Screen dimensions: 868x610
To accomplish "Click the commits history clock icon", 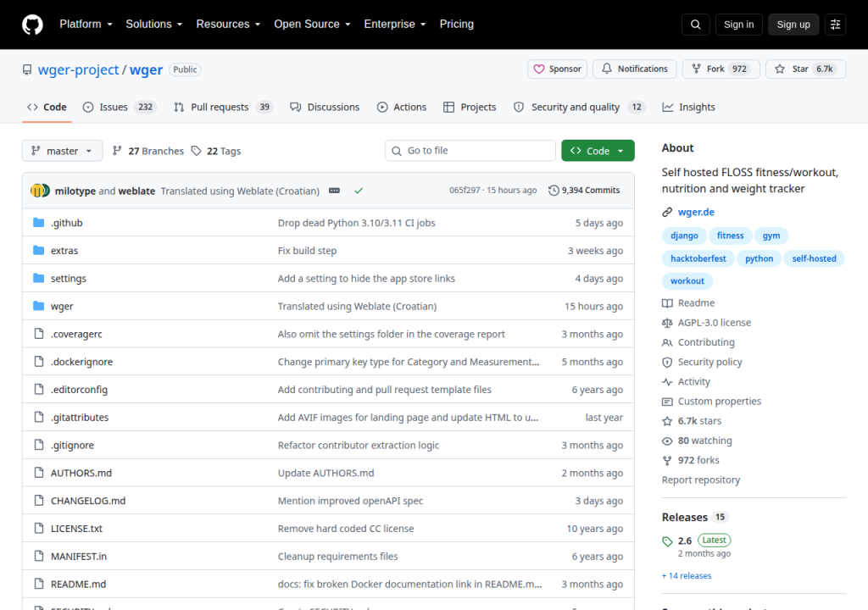I will 554,191.
